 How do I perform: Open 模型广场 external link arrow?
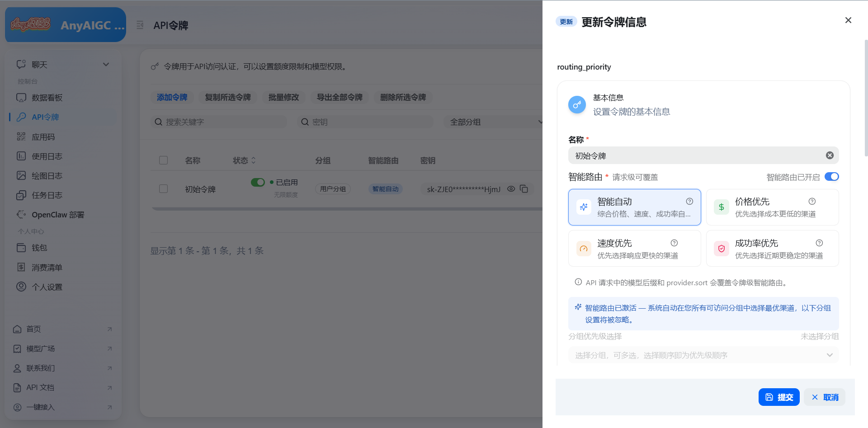[x=109, y=348]
